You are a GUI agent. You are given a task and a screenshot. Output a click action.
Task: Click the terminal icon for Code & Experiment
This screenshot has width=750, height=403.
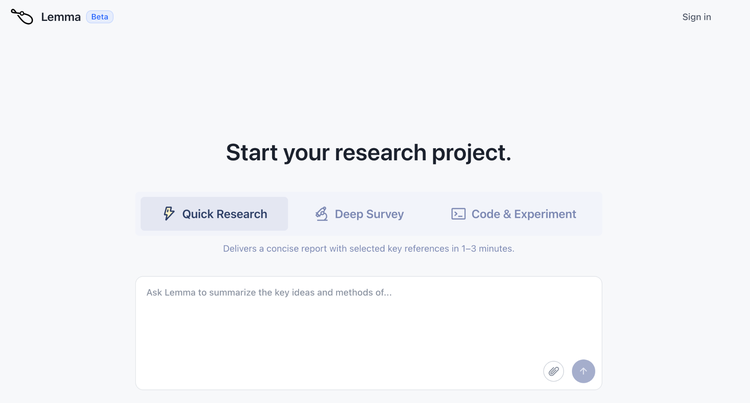click(458, 214)
